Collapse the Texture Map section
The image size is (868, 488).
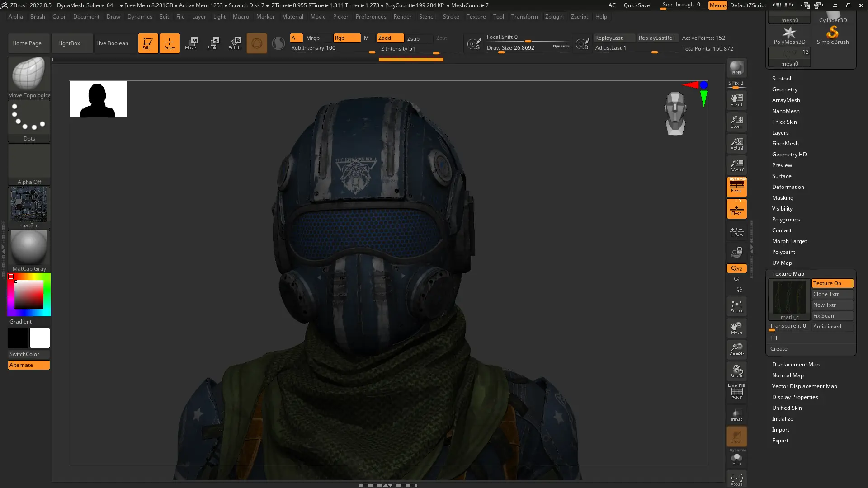coord(788,274)
